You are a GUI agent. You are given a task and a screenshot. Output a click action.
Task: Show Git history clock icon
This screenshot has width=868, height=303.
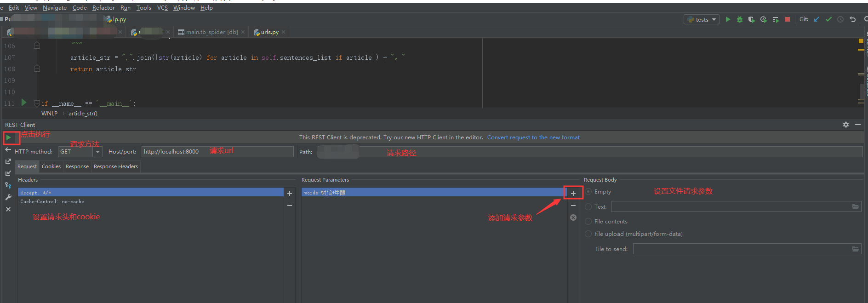pos(840,19)
